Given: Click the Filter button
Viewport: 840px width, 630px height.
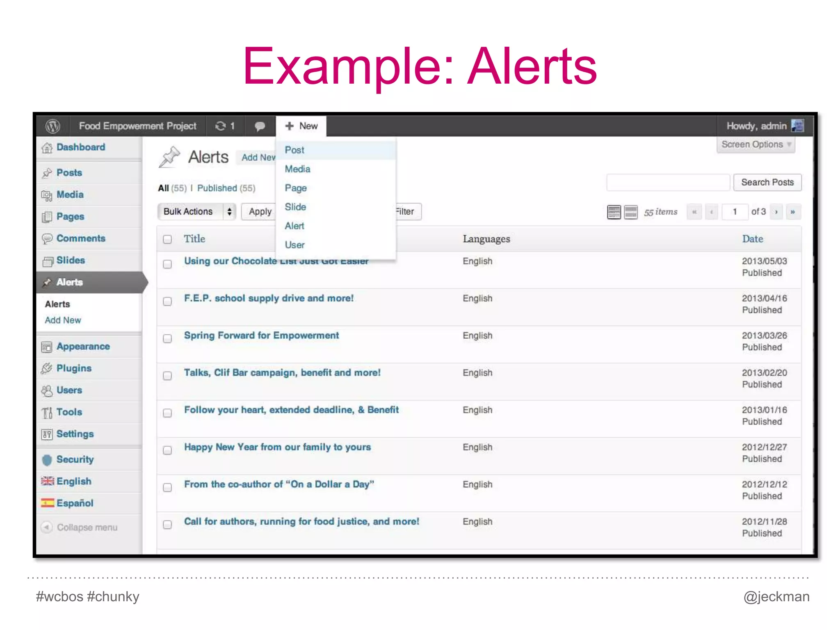Looking at the screenshot, I should tap(408, 212).
